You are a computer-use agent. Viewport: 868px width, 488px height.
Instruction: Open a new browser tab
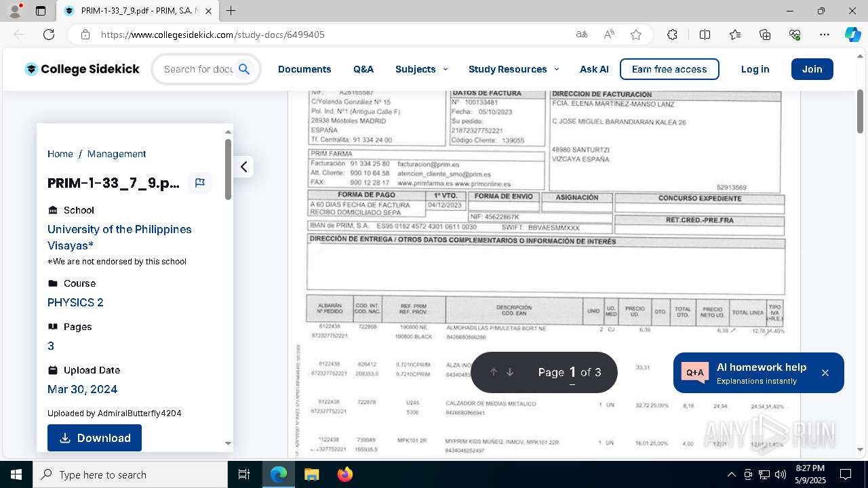tap(231, 11)
